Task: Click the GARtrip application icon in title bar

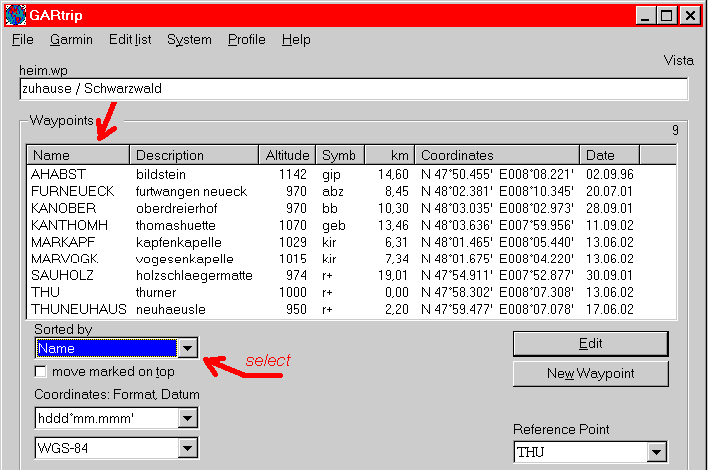Action: click(15, 15)
